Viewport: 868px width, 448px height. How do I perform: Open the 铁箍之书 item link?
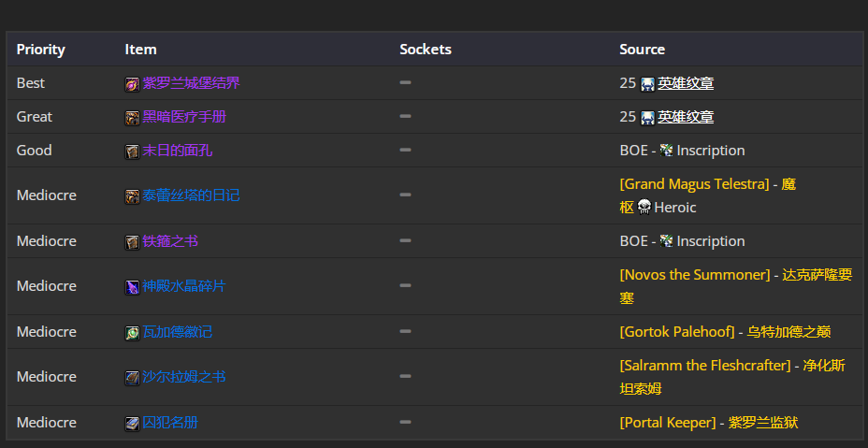pos(170,241)
